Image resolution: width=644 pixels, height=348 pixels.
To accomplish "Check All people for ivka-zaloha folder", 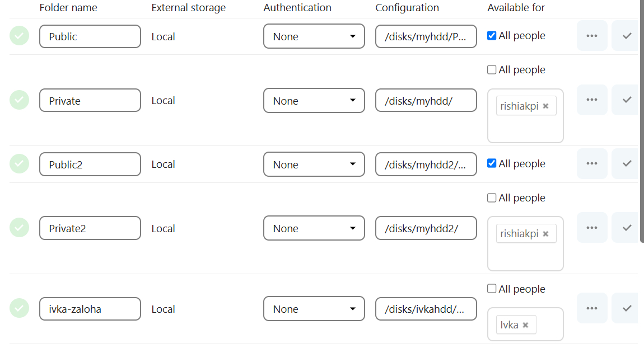I will click(492, 289).
